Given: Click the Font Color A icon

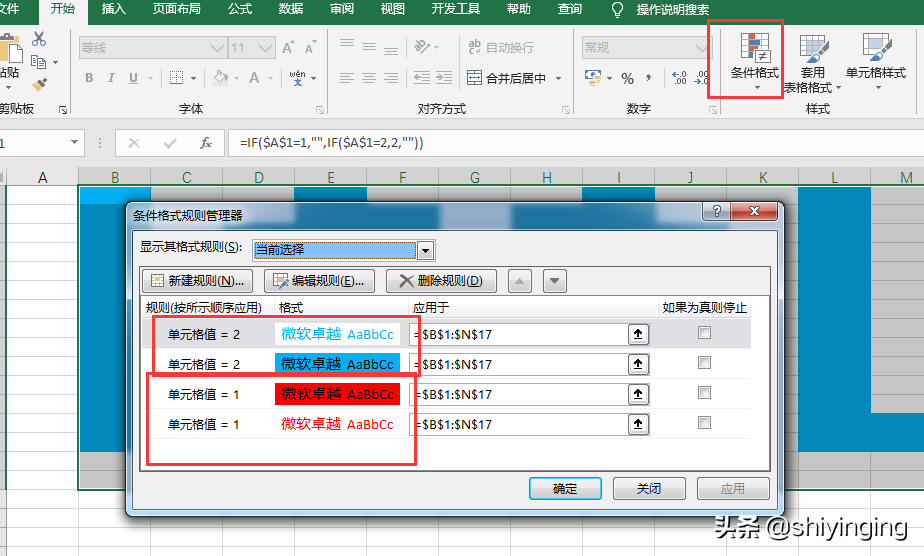Looking at the screenshot, I should click(x=254, y=78).
